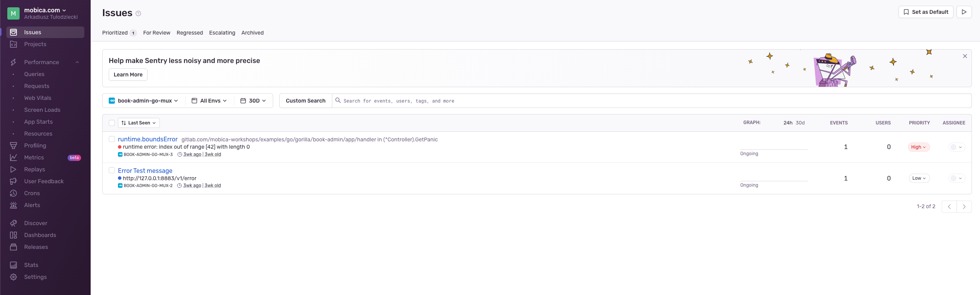980x295 pixels.
Task: Open assignee dropdown for runtime.boundsError
Action: tap(957, 147)
